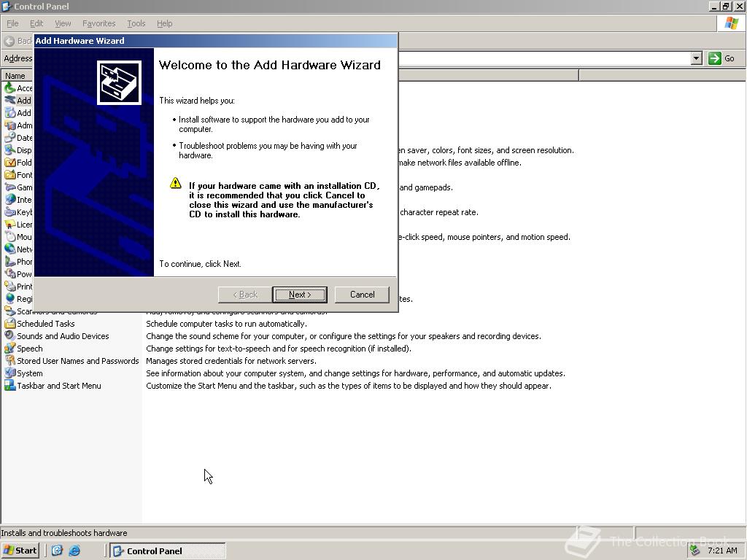The height and width of the screenshot is (560, 747).
Task: Click the Taskbar and Start Menu text
Action: pos(59,386)
